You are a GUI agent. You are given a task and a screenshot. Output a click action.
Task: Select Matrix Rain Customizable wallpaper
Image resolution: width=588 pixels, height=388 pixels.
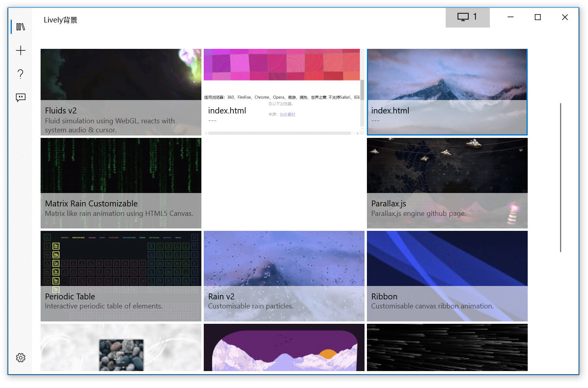pyautogui.click(x=121, y=183)
